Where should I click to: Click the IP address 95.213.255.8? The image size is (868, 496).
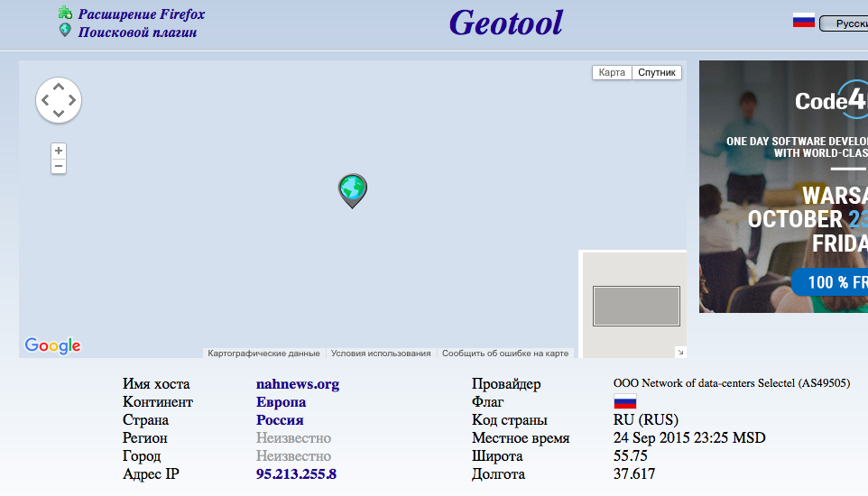(x=296, y=473)
